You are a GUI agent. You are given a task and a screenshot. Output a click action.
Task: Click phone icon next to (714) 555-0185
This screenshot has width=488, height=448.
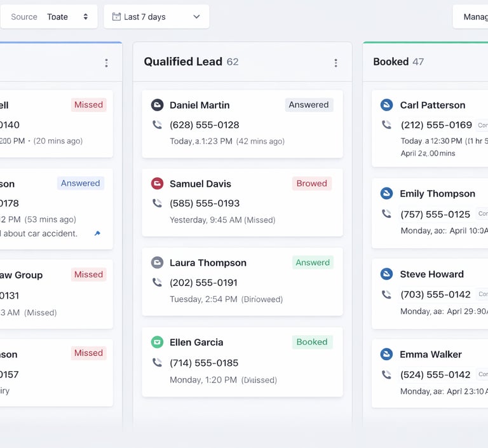157,362
